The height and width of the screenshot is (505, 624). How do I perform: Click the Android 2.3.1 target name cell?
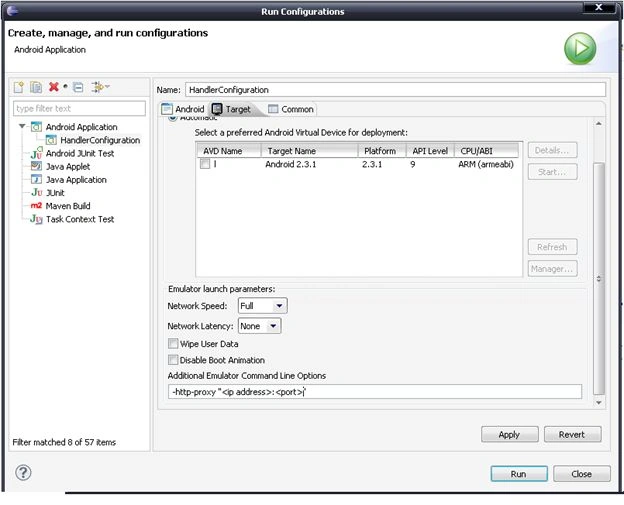(x=291, y=164)
